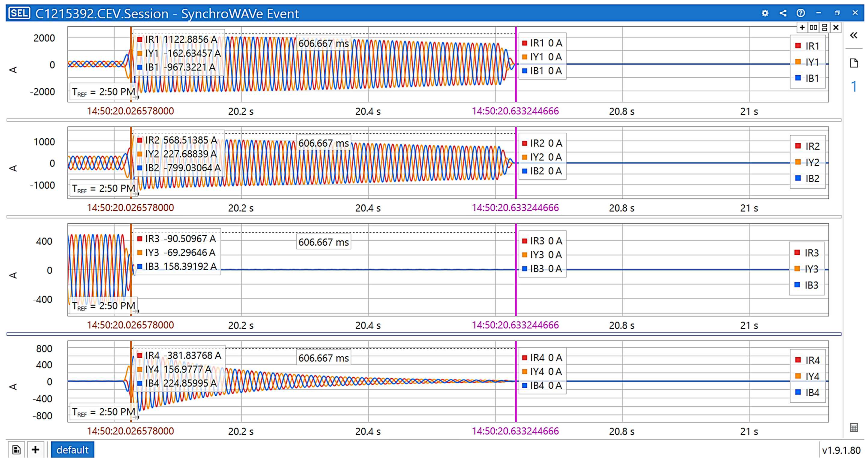Click the share icon in title bar
Image resolution: width=868 pixels, height=462 pixels.
point(783,13)
